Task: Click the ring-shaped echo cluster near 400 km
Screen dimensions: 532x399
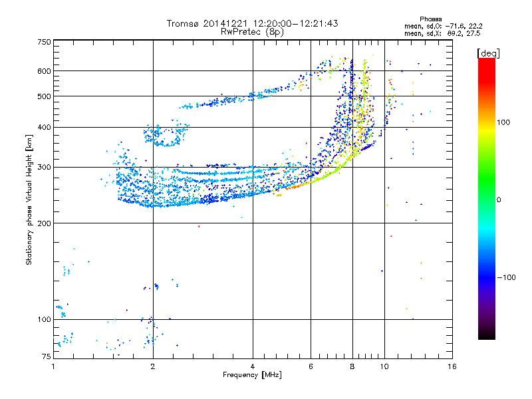Action: [x=166, y=134]
